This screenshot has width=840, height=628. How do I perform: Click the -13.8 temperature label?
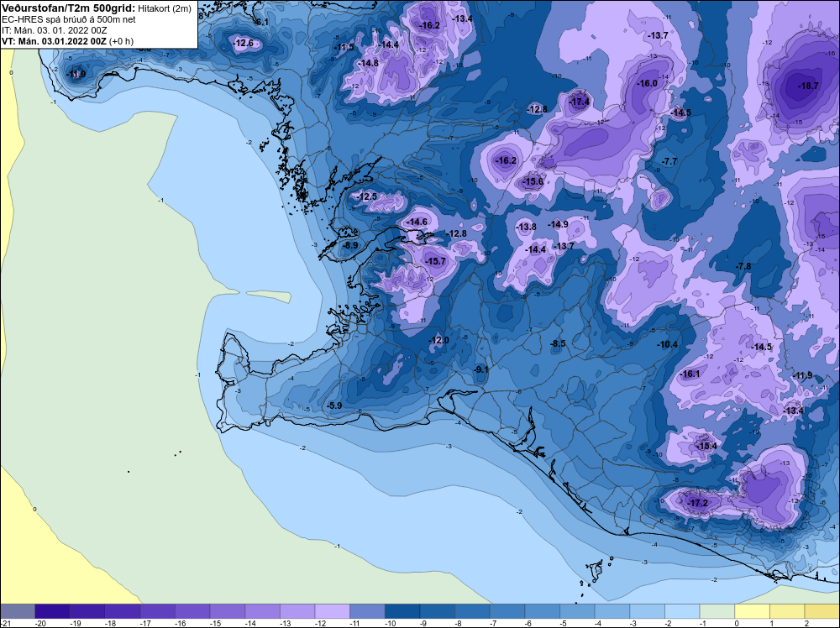(x=526, y=227)
